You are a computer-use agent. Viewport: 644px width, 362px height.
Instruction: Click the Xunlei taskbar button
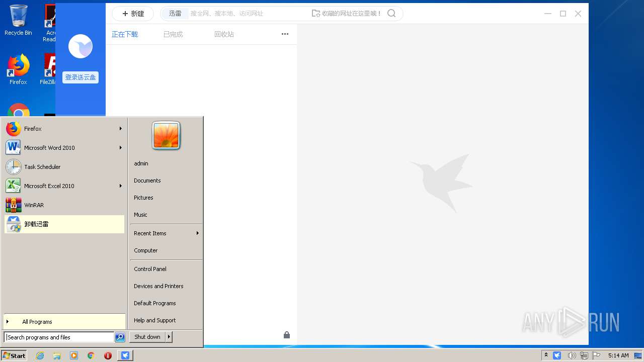pyautogui.click(x=125, y=355)
